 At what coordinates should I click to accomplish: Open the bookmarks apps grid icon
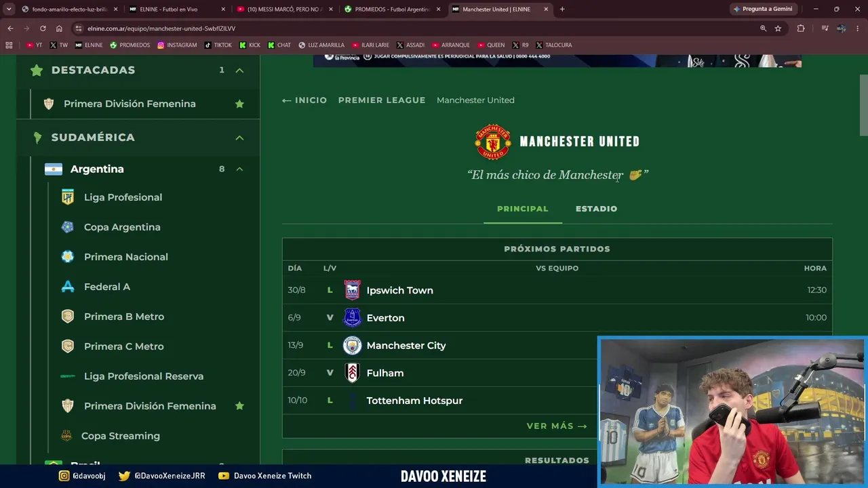tap(9, 45)
